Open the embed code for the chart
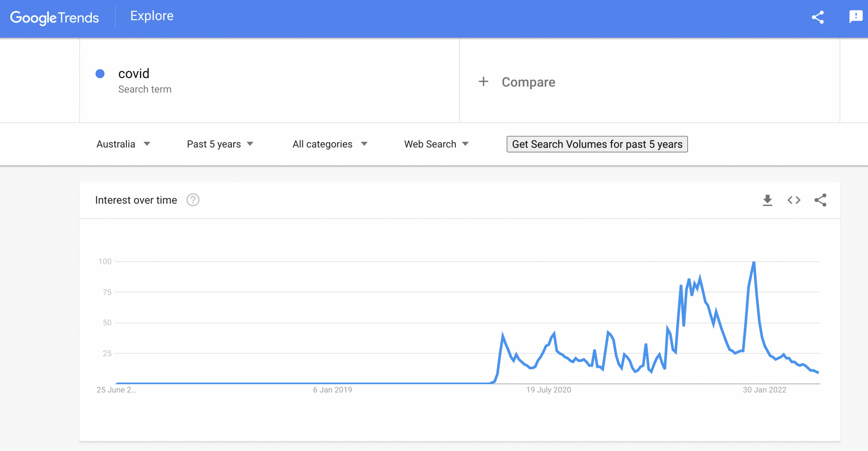 (x=793, y=200)
